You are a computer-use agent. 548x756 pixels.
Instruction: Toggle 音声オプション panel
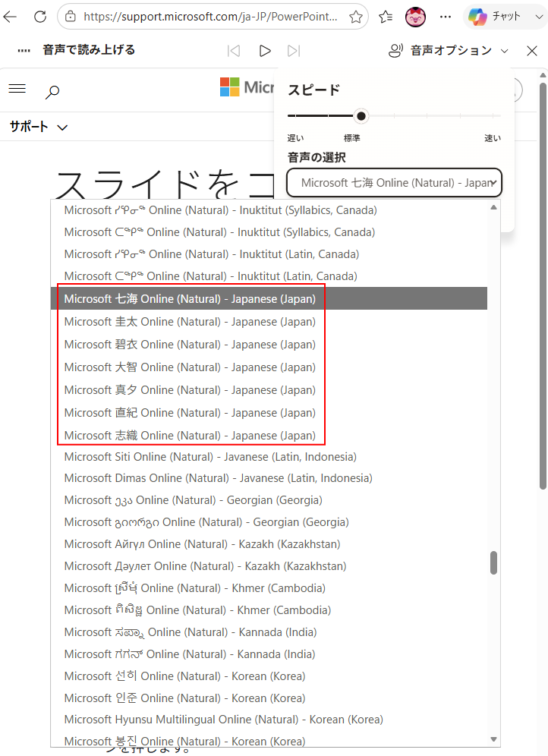pyautogui.click(x=449, y=51)
